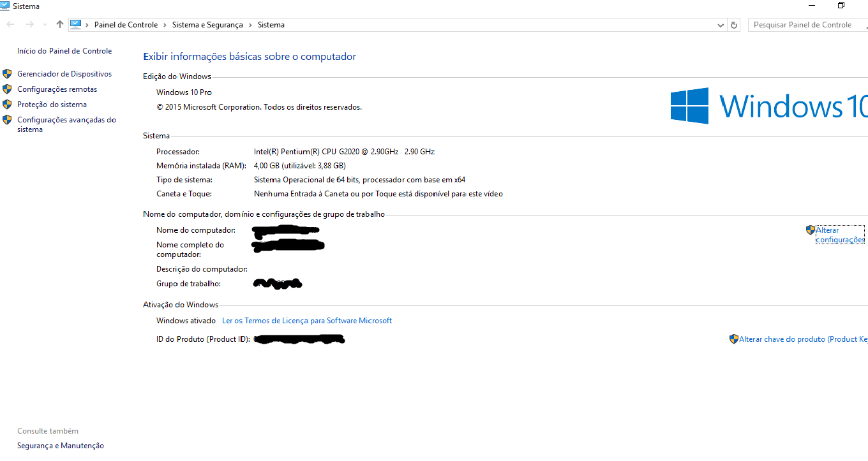Click the Grupo de trabalho label
The width and height of the screenshot is (868, 461).
(x=188, y=284)
